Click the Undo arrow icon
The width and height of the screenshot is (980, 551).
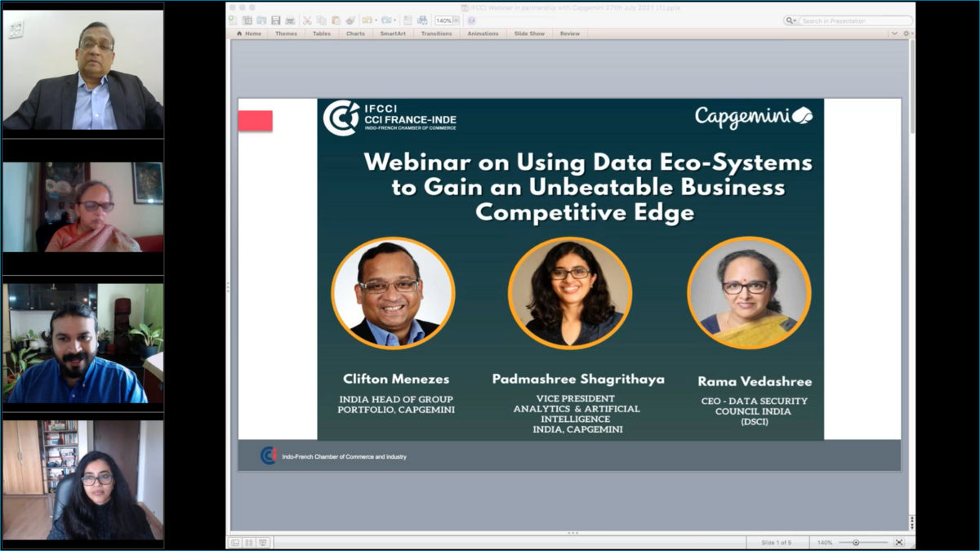[367, 20]
